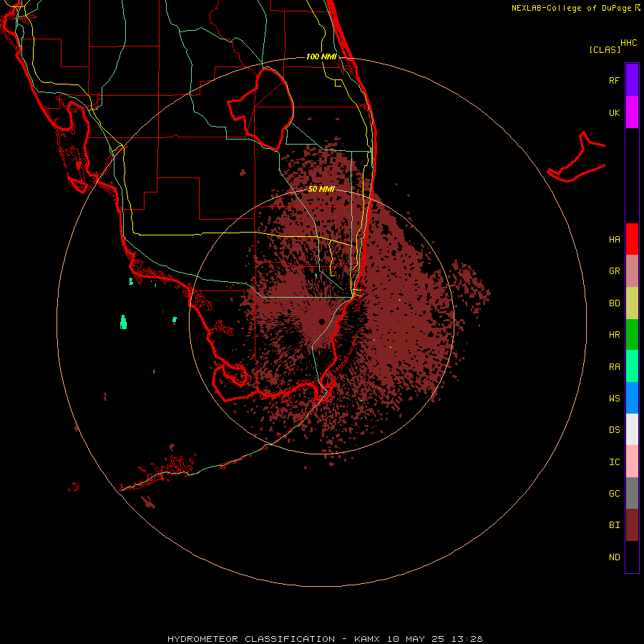Click the GC gray legend swatch
This screenshot has width=644, height=644.
point(632,493)
